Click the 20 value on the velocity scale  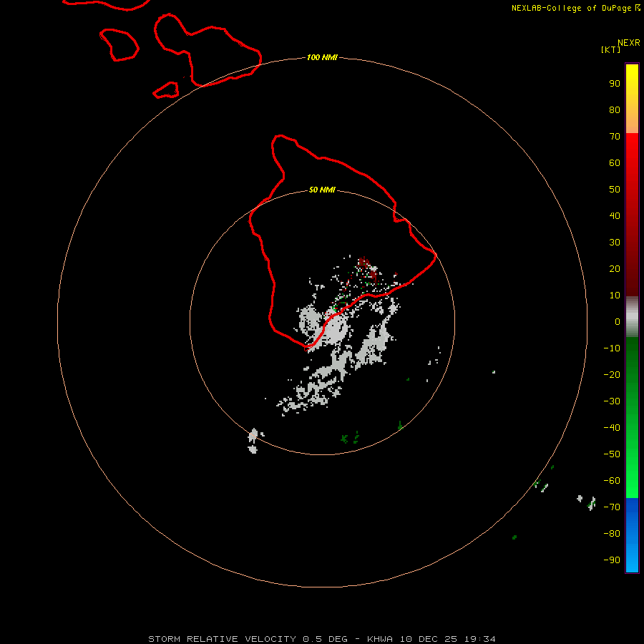point(615,269)
